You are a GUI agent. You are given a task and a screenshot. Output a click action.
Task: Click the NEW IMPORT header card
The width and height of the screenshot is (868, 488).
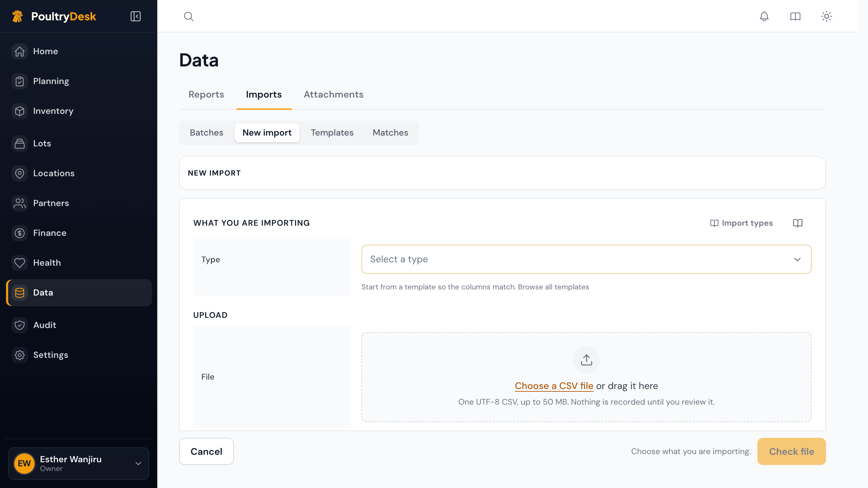(502, 173)
